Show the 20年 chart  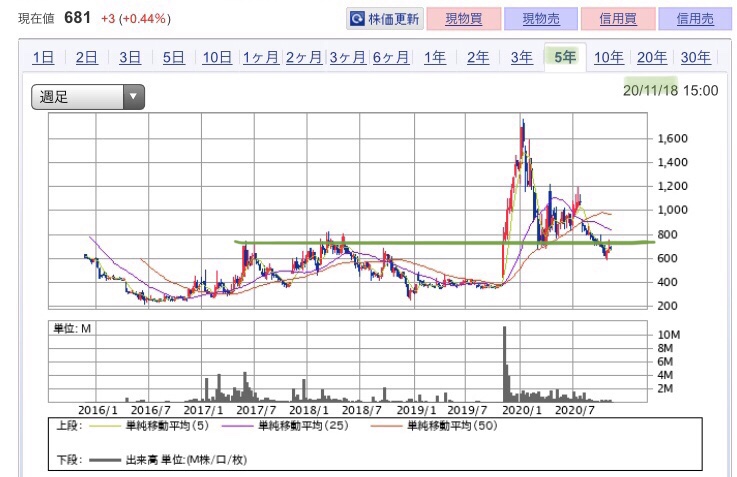coord(652,57)
